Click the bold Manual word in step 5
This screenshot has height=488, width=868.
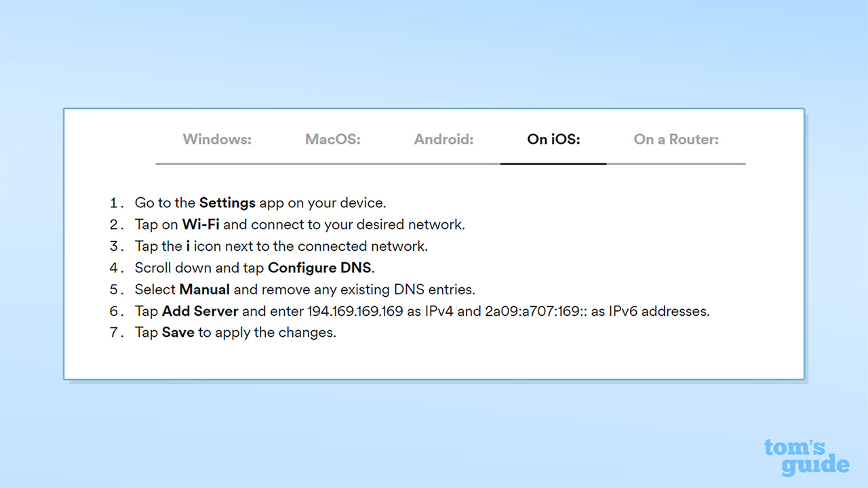(x=205, y=289)
